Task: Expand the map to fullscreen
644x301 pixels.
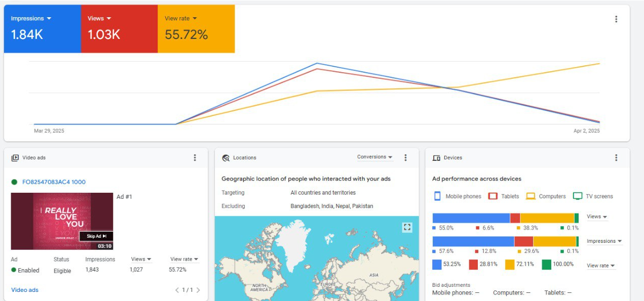Action: 407,228
